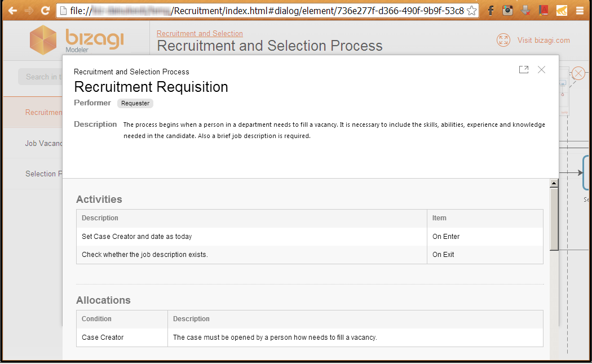
Task: Open dialog in new window icon
Action: pyautogui.click(x=524, y=69)
